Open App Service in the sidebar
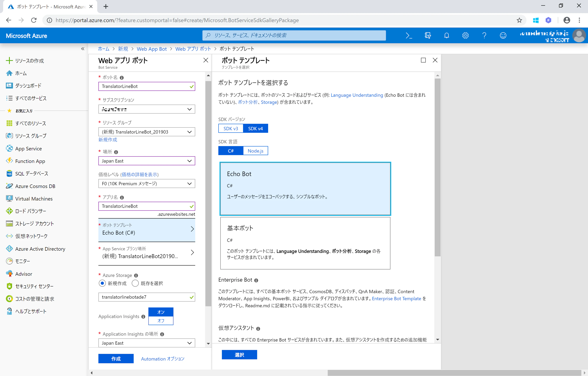This screenshot has width=588, height=376. tap(29, 148)
